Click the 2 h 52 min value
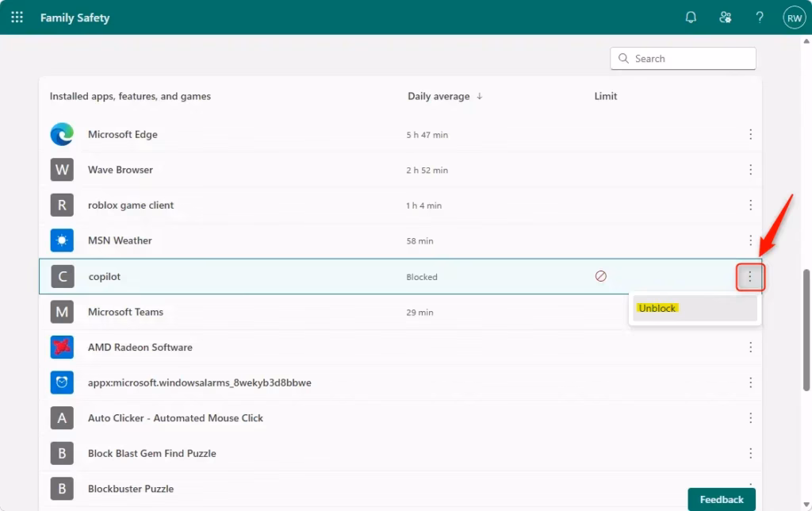The width and height of the screenshot is (812, 511). tap(427, 170)
